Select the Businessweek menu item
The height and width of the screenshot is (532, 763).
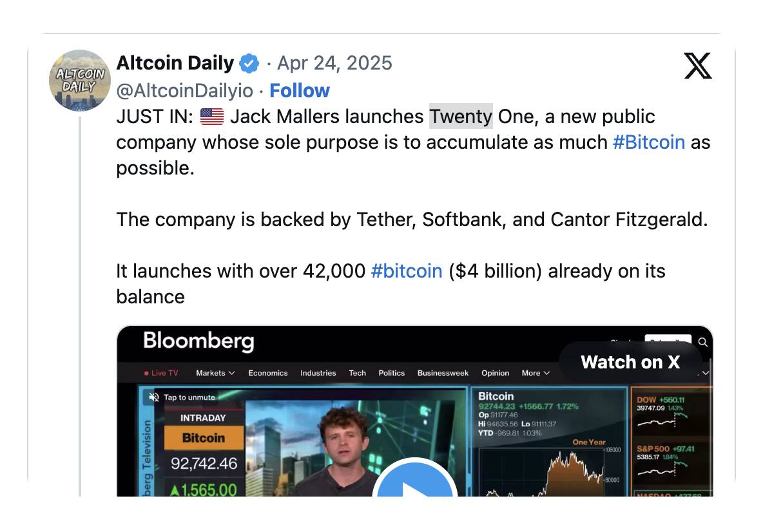coord(443,373)
